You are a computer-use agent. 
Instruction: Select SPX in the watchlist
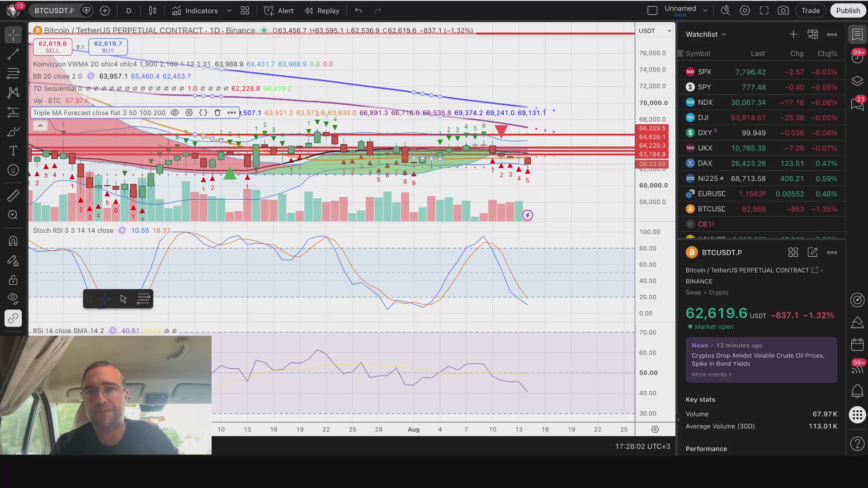coord(761,72)
